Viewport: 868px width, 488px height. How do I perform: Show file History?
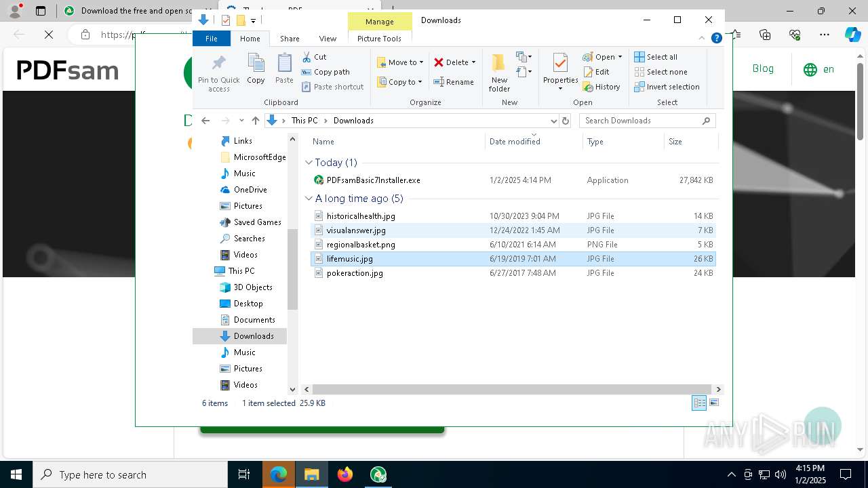tap(601, 87)
